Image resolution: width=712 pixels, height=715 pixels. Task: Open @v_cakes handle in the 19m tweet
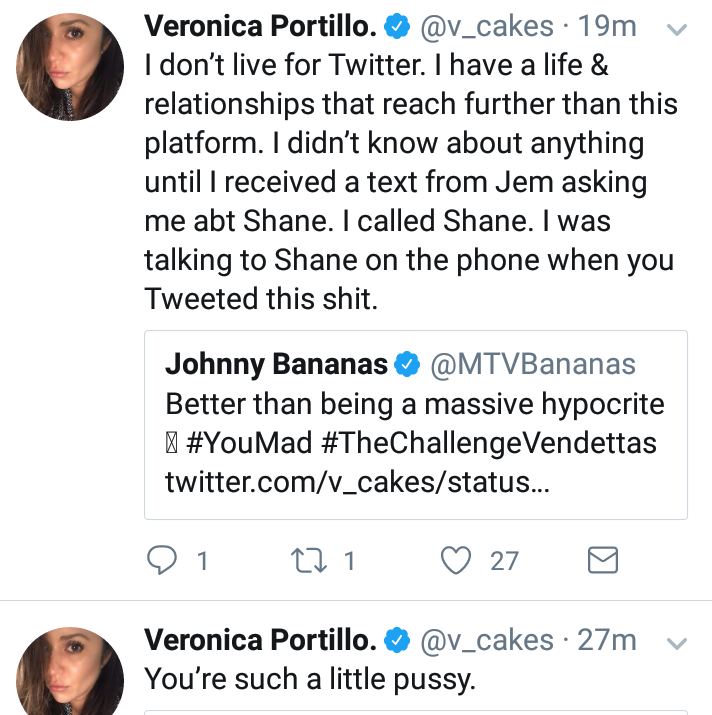click(x=487, y=26)
